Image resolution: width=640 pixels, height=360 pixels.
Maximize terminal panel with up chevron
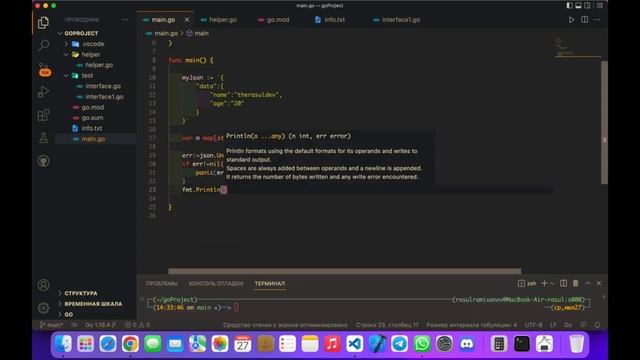[588, 283]
